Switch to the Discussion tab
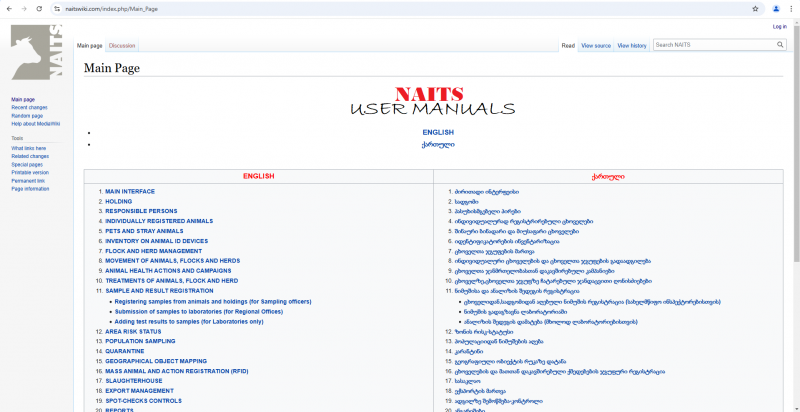This screenshot has height=412, width=800. point(122,46)
